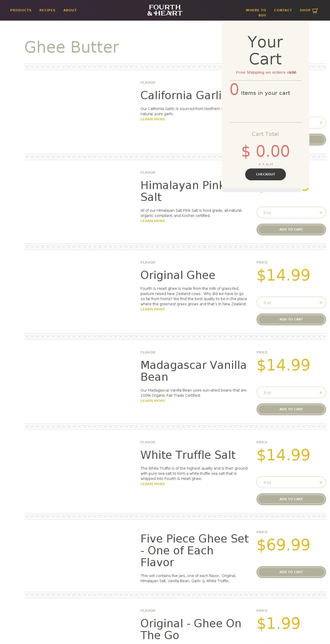The height and width of the screenshot is (644, 330).
Task: Add White Truffle Salt to cart
Action: (x=291, y=499)
